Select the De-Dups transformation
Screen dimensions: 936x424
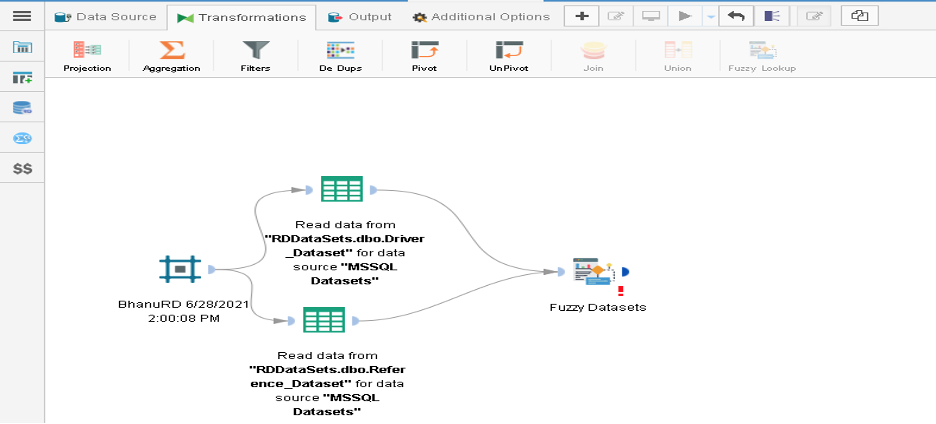340,57
